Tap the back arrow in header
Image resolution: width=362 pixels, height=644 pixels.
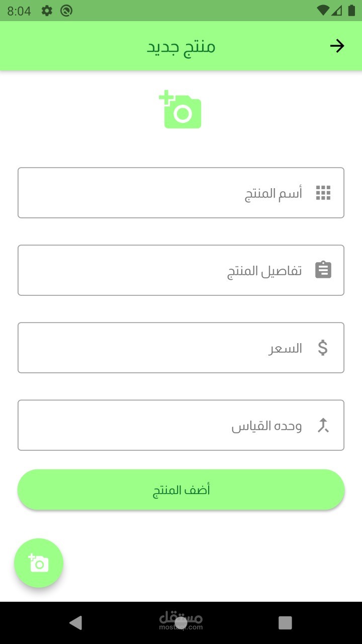[337, 46]
